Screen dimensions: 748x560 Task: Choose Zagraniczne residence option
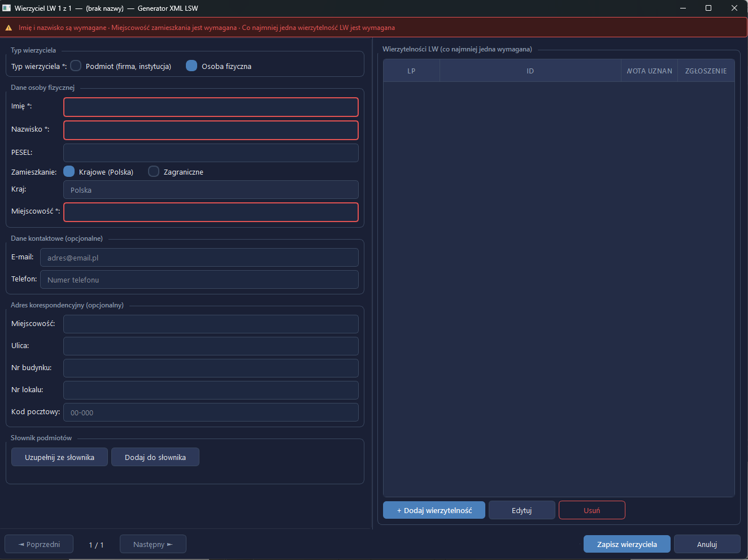(x=154, y=171)
